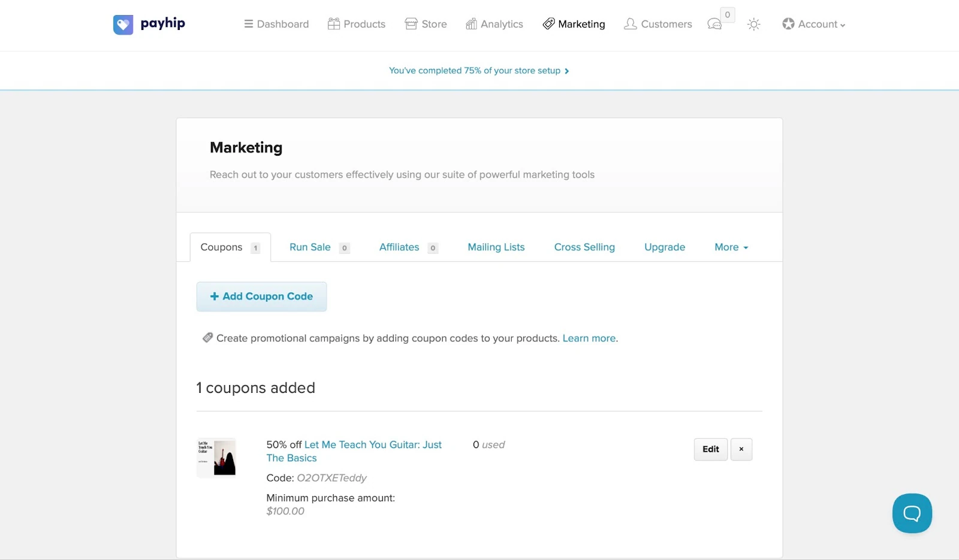This screenshot has width=959, height=560.
Task: Open the Dashboard menu icon
Action: pos(248,24)
